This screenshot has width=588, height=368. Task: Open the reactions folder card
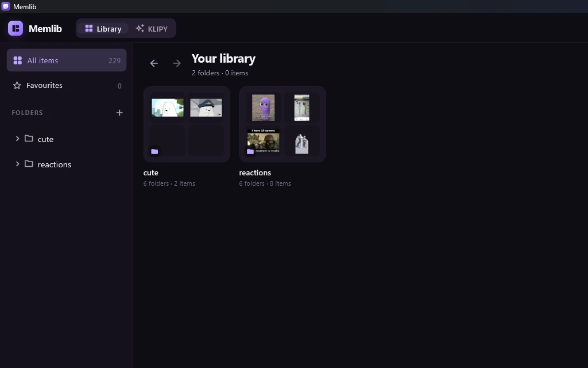(x=283, y=124)
